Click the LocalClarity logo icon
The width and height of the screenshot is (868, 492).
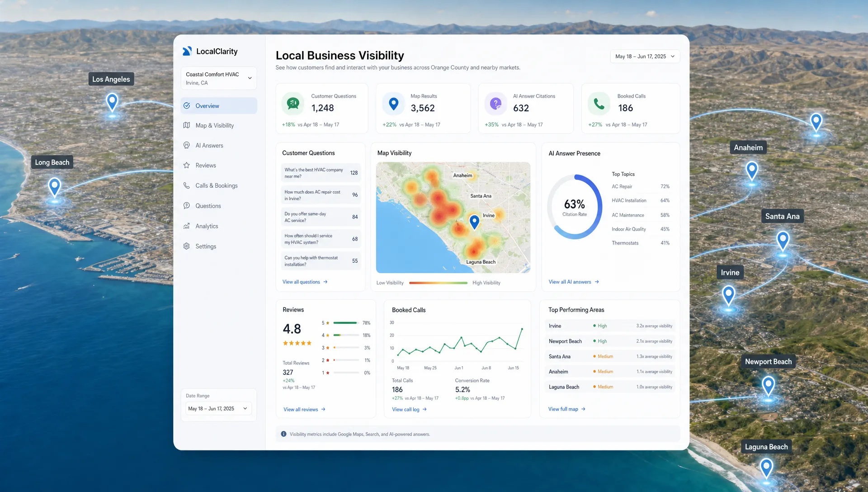187,51
